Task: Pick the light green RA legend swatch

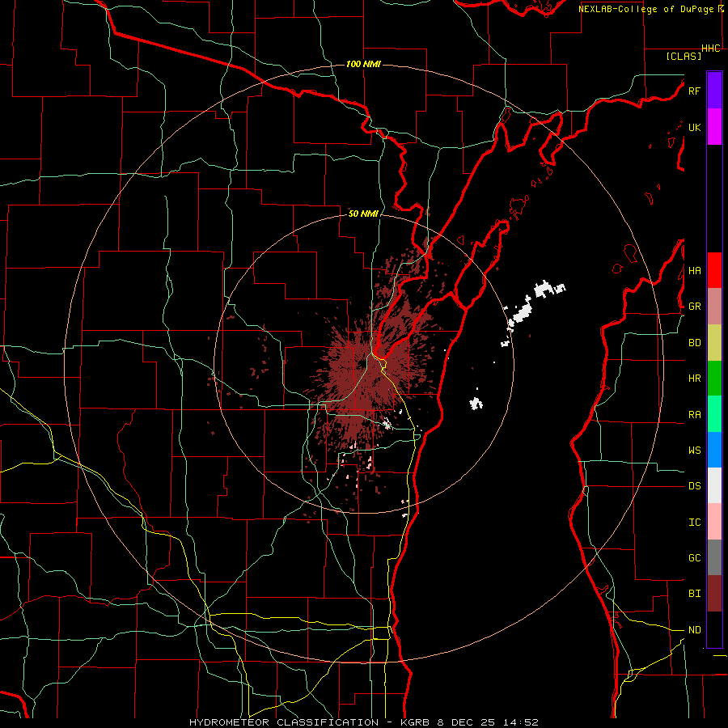Action: coord(714,414)
